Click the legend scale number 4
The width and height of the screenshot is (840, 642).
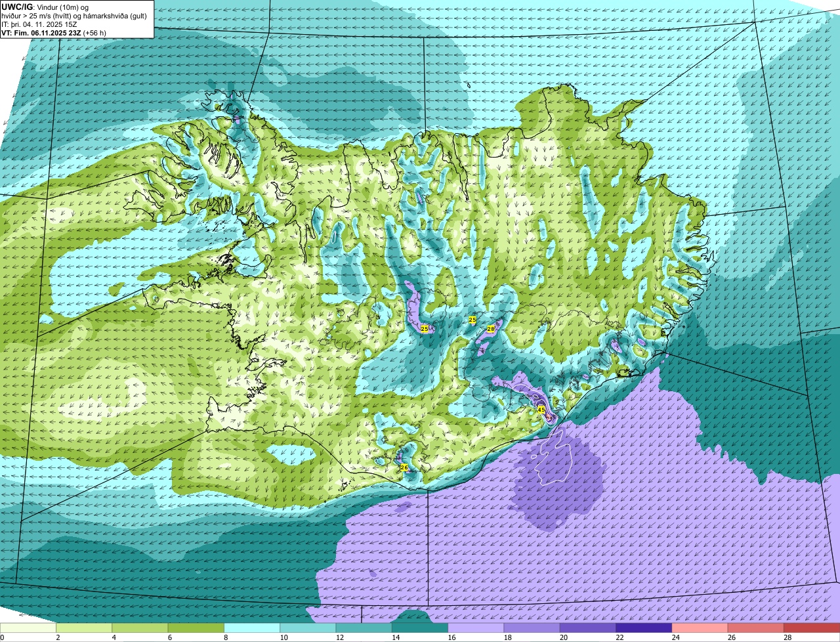click(114, 637)
